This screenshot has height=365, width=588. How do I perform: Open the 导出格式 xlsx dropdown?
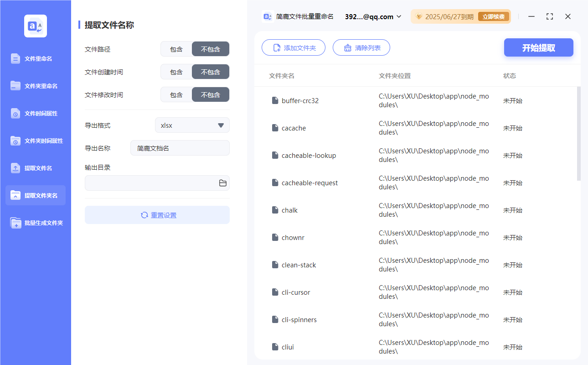192,125
